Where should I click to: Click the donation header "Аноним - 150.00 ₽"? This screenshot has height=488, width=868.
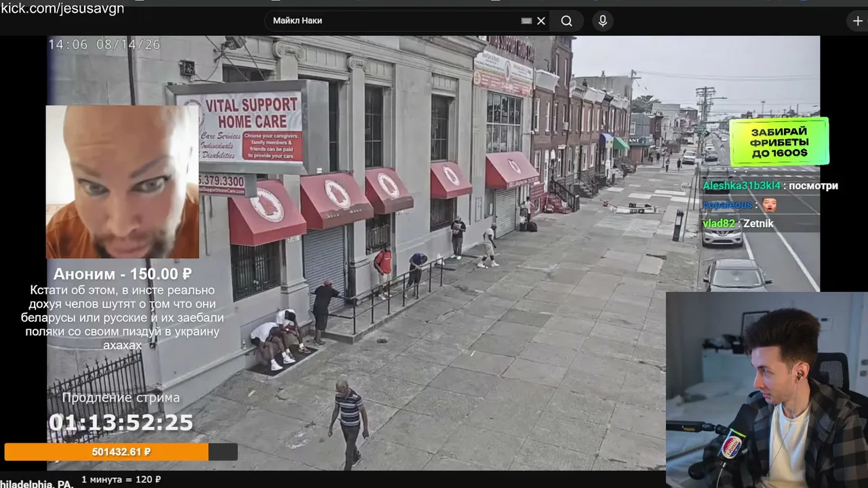point(122,274)
